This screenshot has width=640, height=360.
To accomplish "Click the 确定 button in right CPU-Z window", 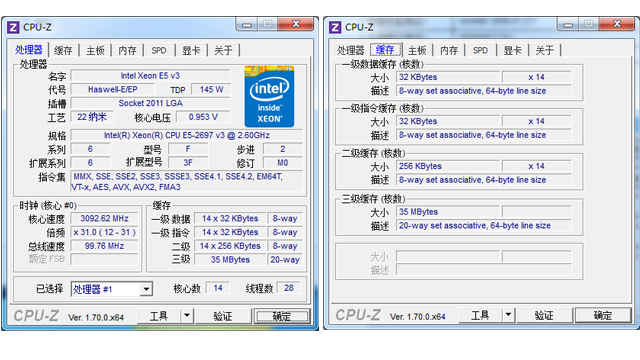I will (603, 315).
